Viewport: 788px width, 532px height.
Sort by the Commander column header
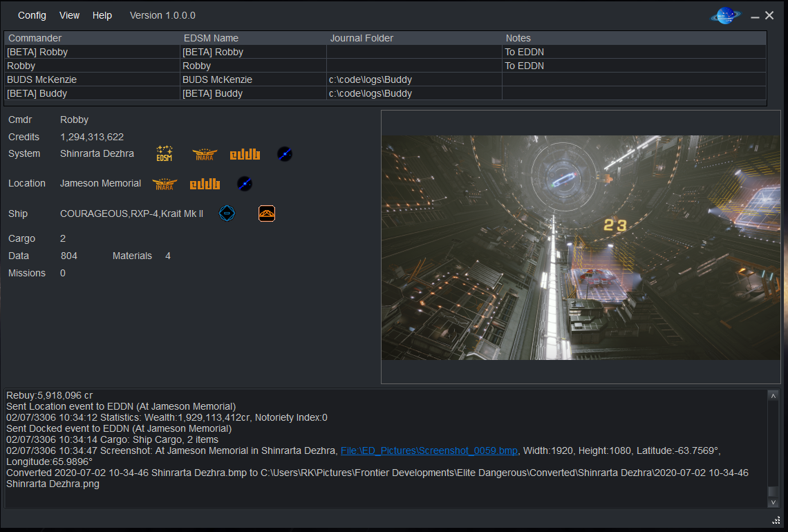pyautogui.click(x=92, y=38)
